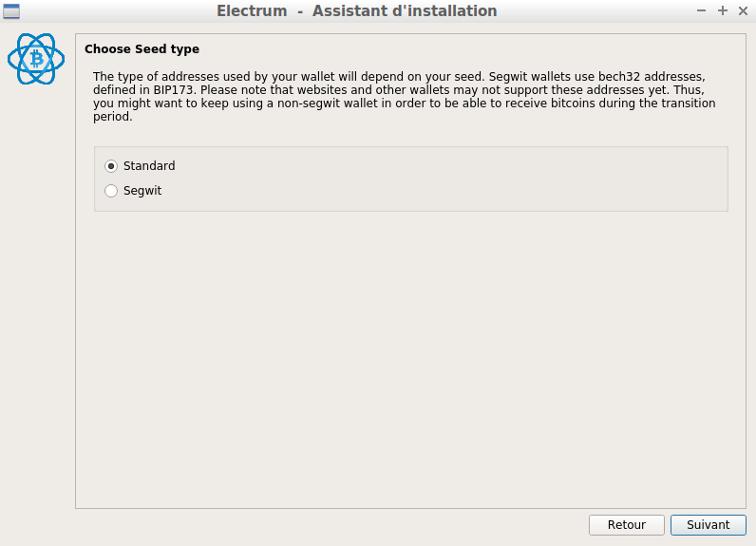The image size is (756, 546).
Task: Maximize the window with the plus icon
Action: 722,10
